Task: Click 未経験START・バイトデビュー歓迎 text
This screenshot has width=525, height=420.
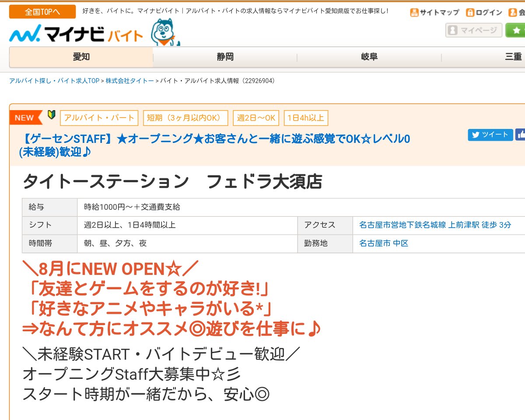Action: [x=161, y=354]
